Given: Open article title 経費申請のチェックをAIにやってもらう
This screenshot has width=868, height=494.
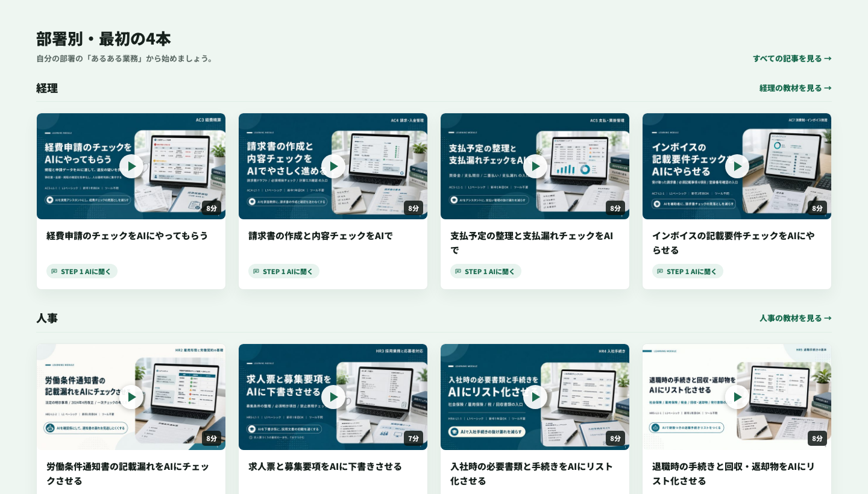Looking at the screenshot, I should (127, 236).
